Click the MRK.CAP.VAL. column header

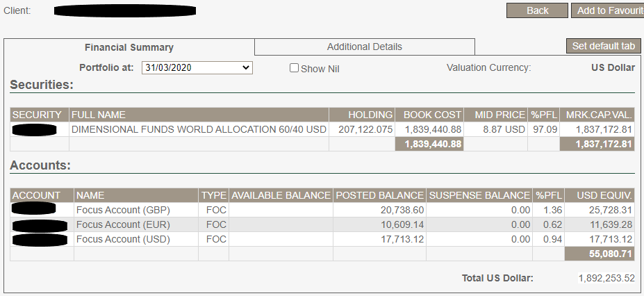pyautogui.click(x=597, y=115)
